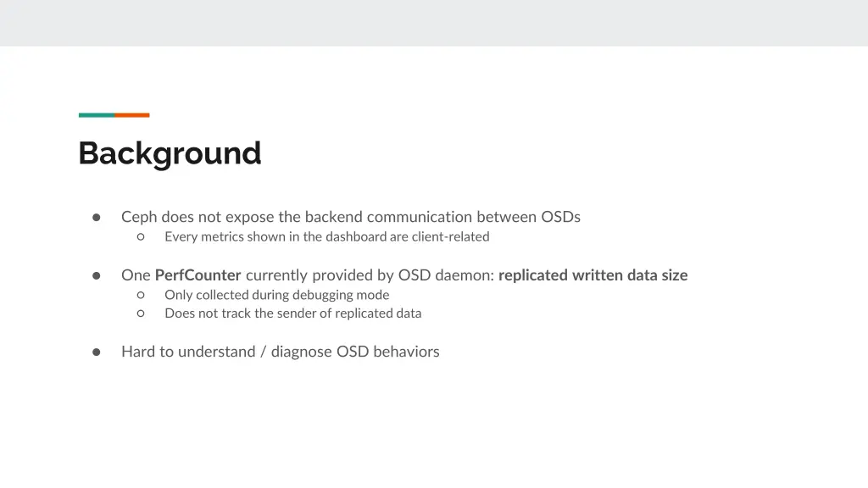Click the bold phrase "replicated written data size"
Viewport: 868px width, 488px height.
point(593,275)
